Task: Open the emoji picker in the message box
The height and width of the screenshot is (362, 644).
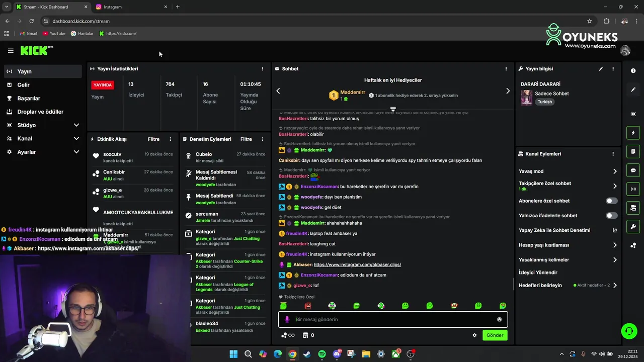Action: point(499,319)
